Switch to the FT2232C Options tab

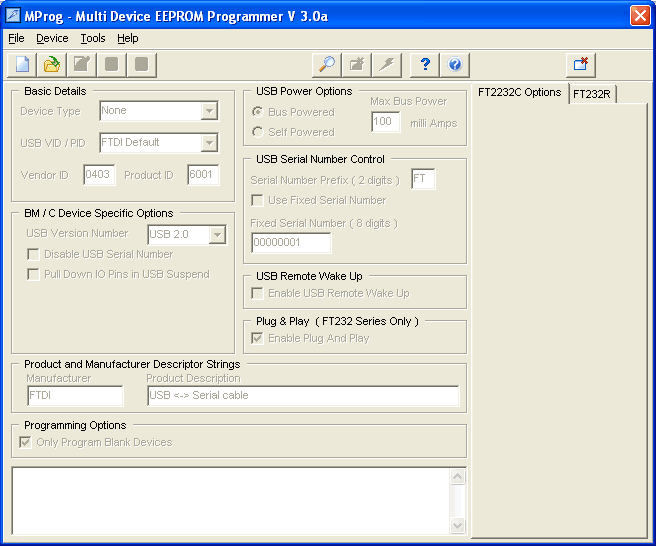point(519,92)
